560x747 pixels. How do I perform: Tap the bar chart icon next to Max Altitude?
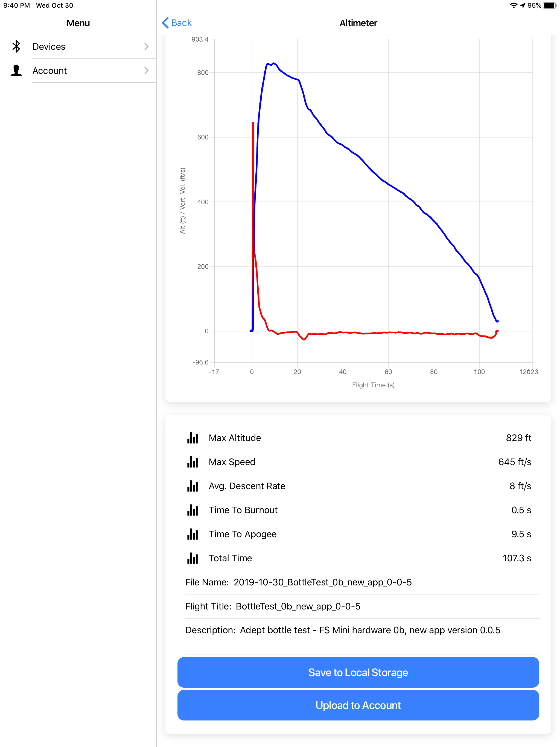192,438
